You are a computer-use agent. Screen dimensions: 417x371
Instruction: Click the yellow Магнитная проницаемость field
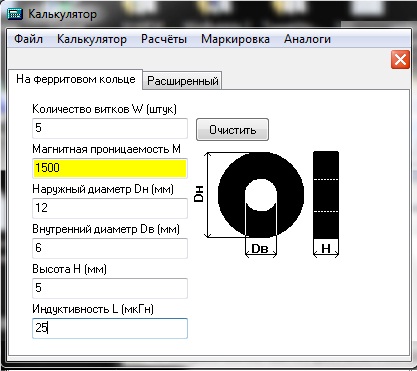click(x=110, y=168)
